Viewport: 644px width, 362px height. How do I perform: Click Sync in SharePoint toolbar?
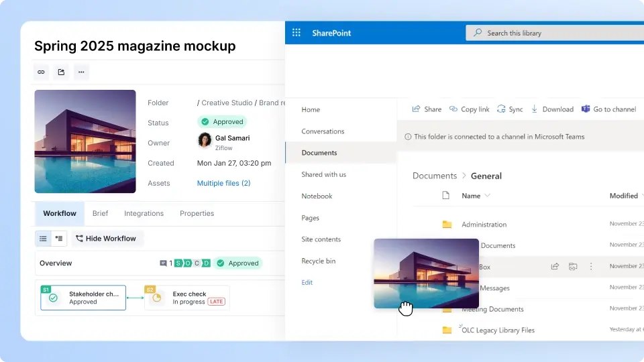tap(510, 109)
